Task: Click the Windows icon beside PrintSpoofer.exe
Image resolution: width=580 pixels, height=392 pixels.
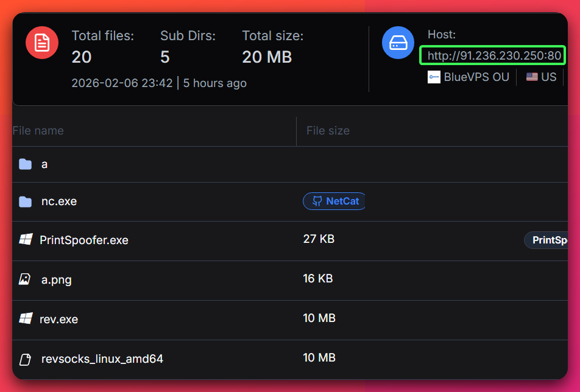Action: point(25,240)
